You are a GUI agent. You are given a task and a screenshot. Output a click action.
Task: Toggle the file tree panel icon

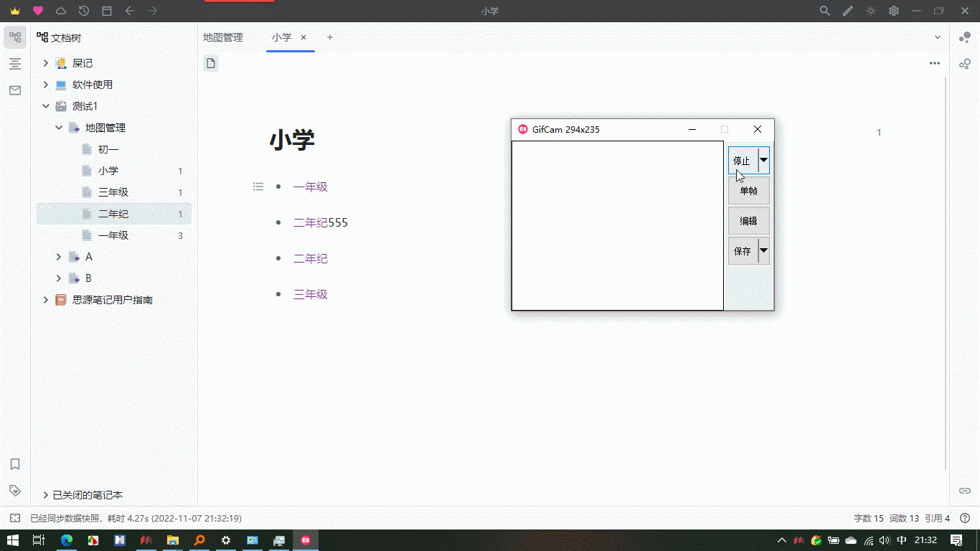(x=15, y=37)
